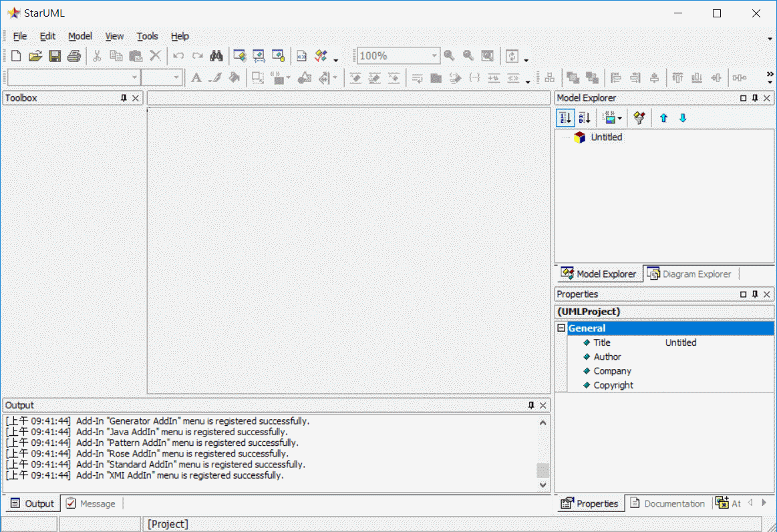
Task: Click the Undo arrow icon
Action: click(x=178, y=56)
